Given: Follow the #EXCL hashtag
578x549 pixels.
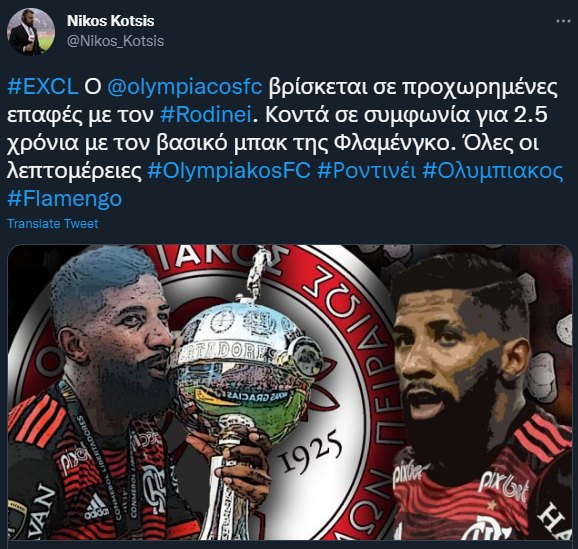Looking at the screenshot, I should 42,87.
